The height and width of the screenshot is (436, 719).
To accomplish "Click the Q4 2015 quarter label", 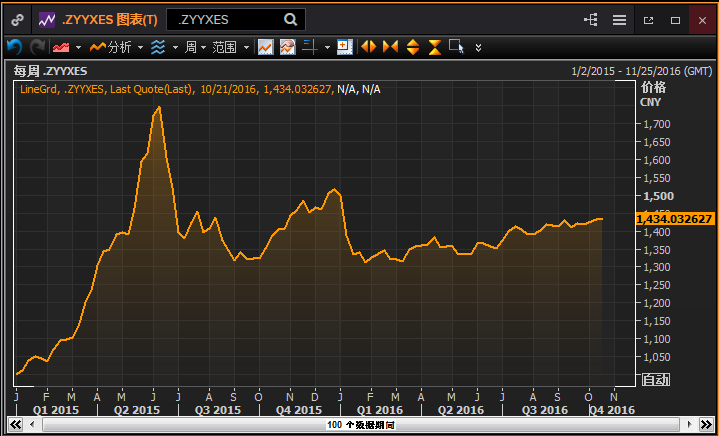I will coord(299,410).
